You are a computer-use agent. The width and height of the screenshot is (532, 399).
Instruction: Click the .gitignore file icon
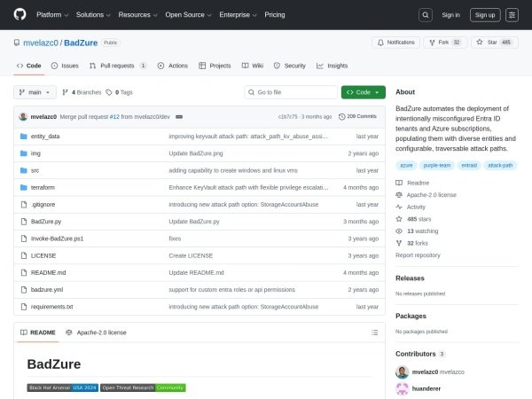click(x=24, y=205)
